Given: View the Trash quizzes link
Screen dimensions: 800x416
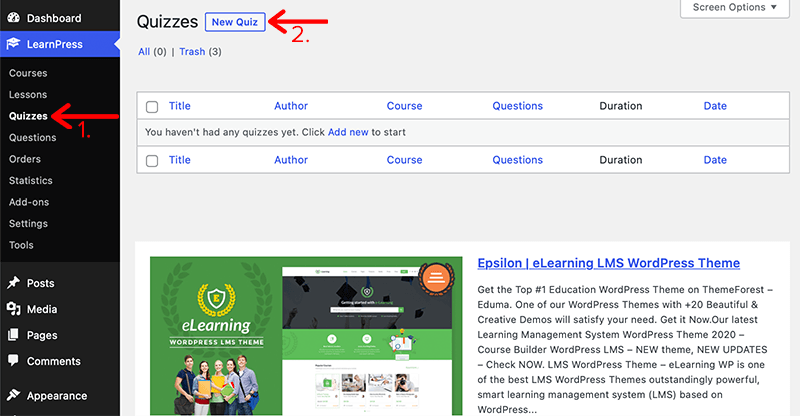Looking at the screenshot, I should click(192, 52).
